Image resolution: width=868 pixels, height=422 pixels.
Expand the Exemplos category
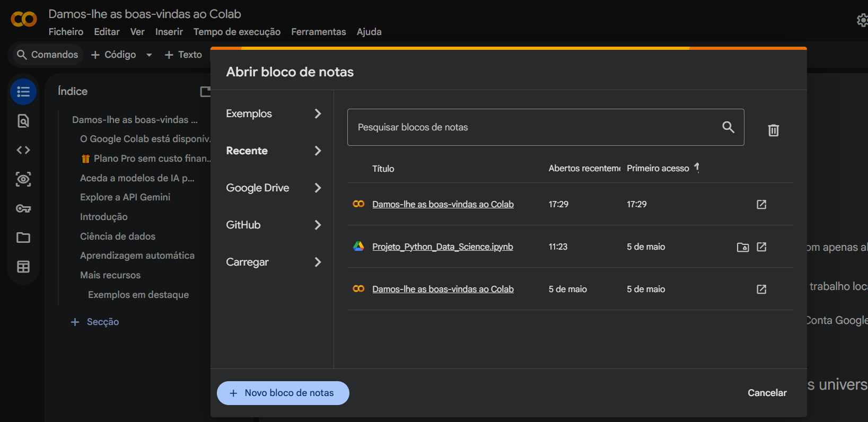pyautogui.click(x=274, y=113)
